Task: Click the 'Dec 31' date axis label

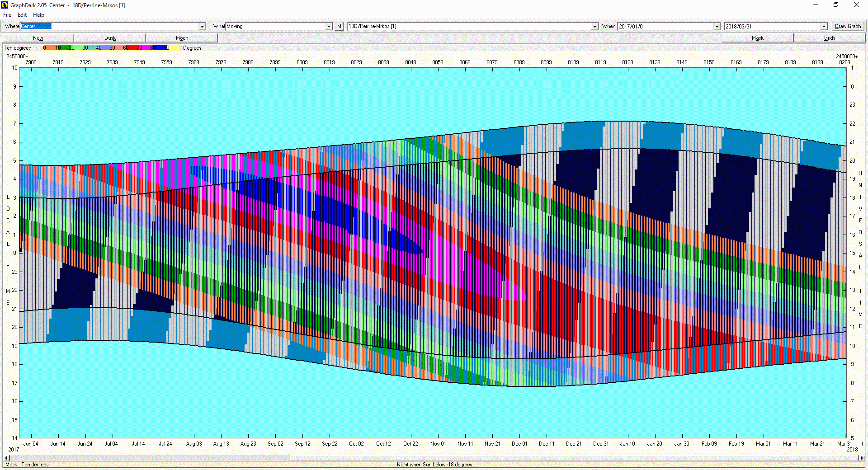Action: (601, 444)
